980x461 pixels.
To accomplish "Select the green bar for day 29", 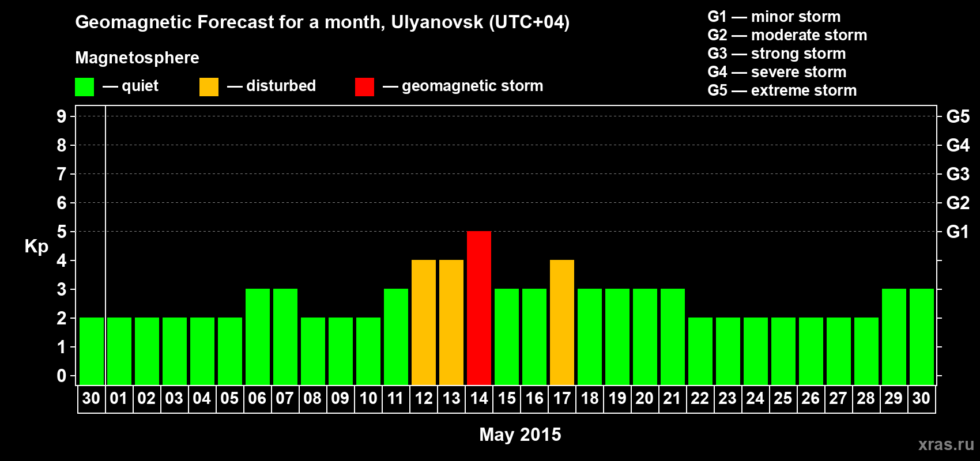I will click(x=894, y=337).
